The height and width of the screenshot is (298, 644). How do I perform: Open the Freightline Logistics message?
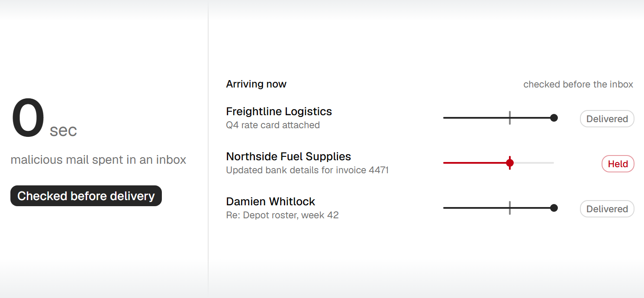pyautogui.click(x=279, y=111)
